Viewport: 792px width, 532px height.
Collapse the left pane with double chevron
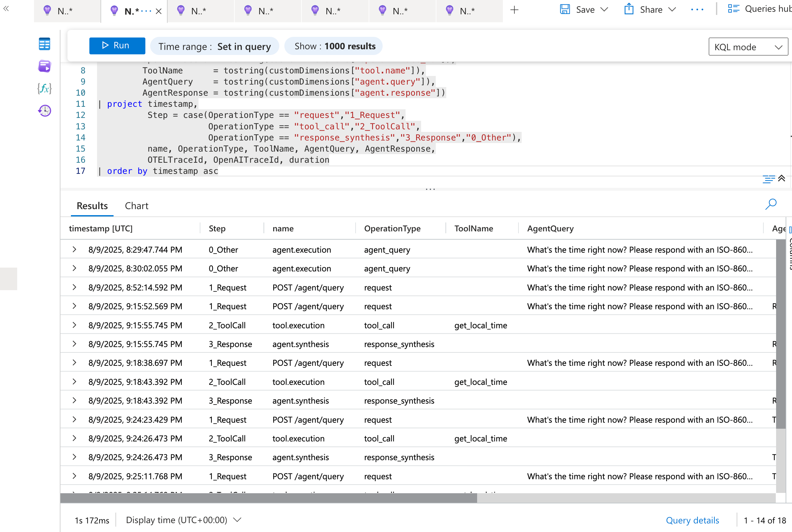tap(6, 9)
